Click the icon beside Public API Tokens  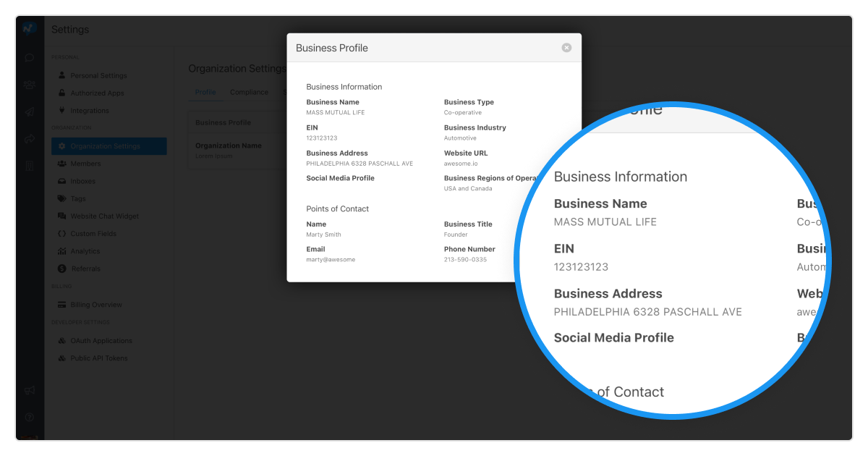(x=62, y=358)
